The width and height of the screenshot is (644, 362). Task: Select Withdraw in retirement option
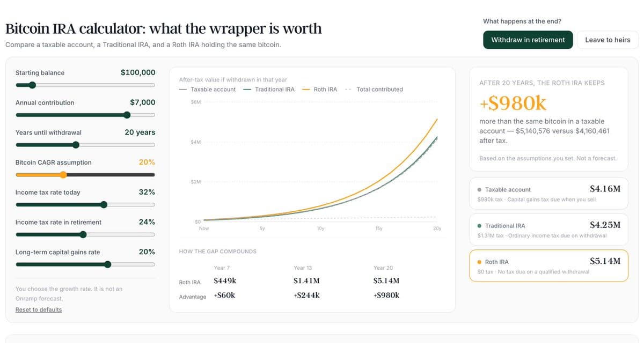click(x=528, y=40)
